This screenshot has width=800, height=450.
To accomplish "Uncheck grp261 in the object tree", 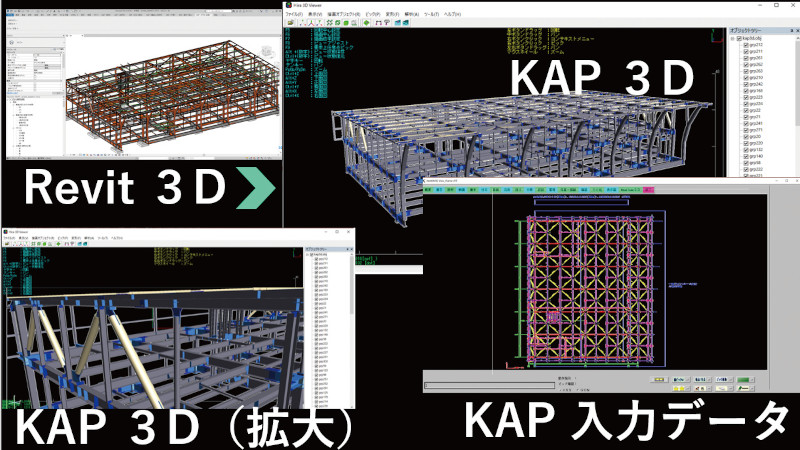I will (x=746, y=58).
